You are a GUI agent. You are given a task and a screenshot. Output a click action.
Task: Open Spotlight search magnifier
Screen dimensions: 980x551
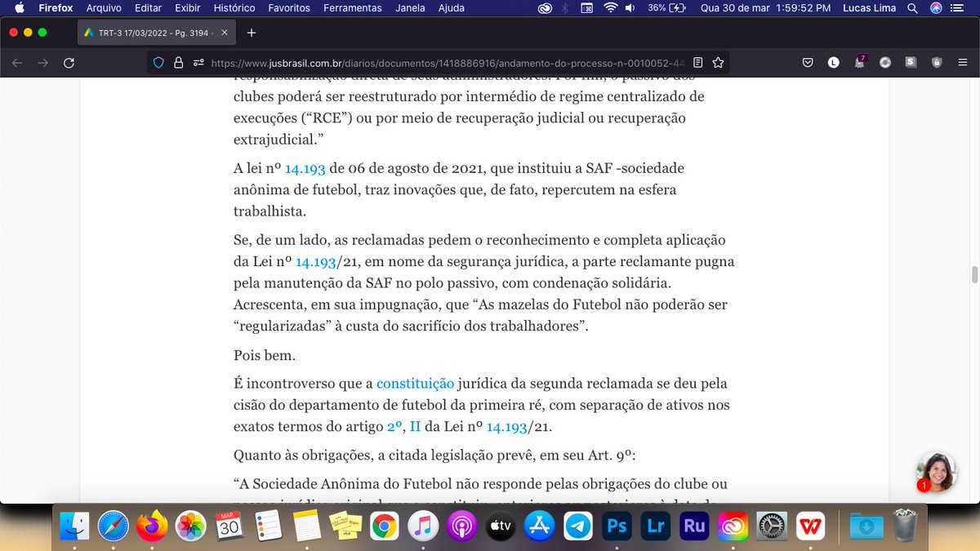[911, 8]
